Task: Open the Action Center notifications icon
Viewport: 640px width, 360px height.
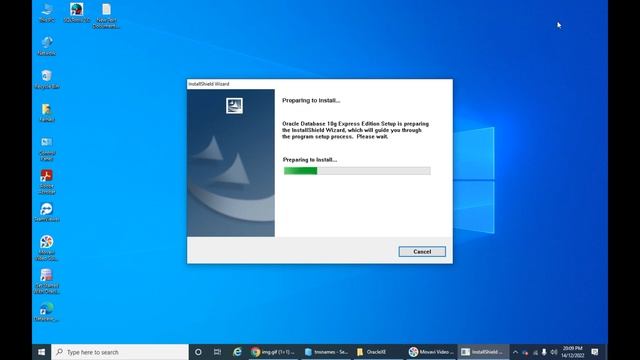Action: [595, 352]
